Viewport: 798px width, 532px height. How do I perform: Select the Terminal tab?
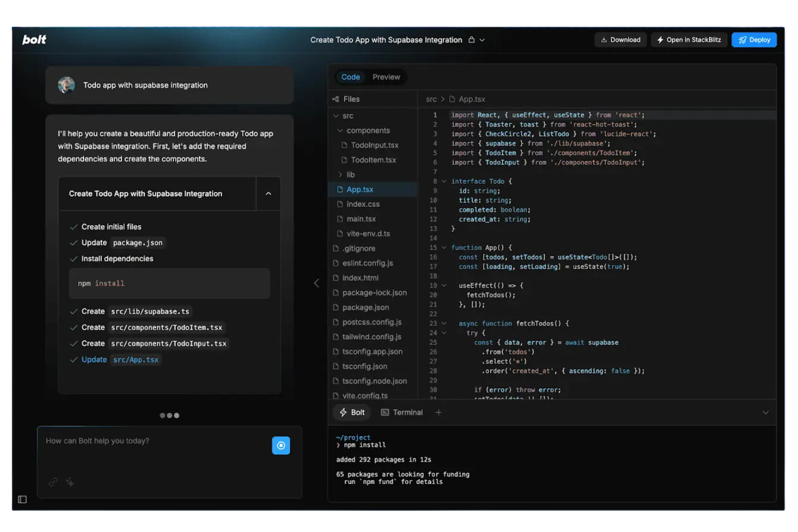[x=402, y=412]
